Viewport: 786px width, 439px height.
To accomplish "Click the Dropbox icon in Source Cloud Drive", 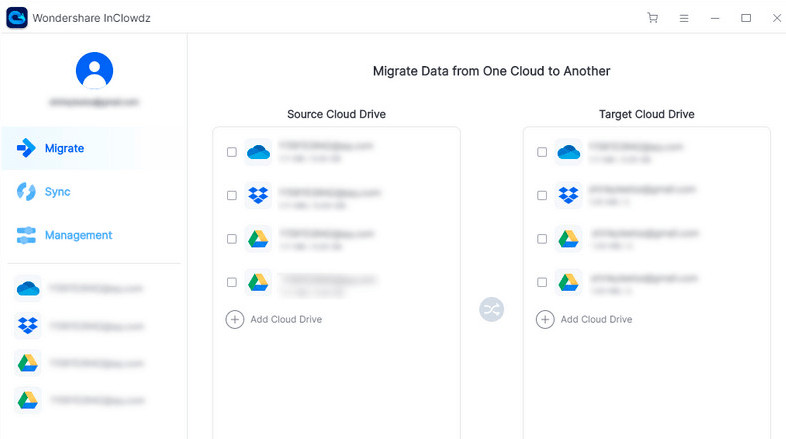I will [x=258, y=195].
